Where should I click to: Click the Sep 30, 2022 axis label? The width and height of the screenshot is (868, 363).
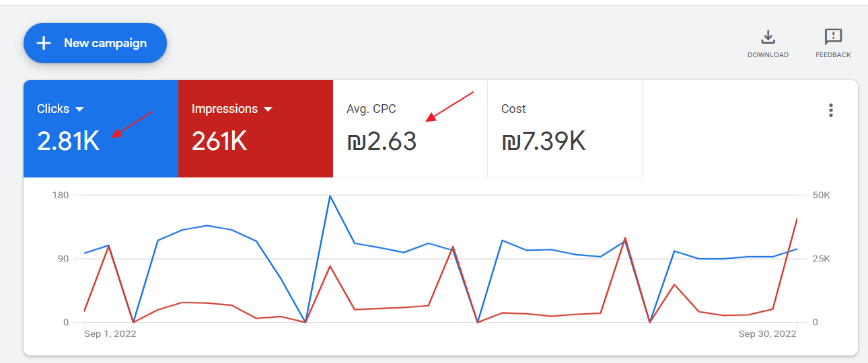click(x=768, y=334)
